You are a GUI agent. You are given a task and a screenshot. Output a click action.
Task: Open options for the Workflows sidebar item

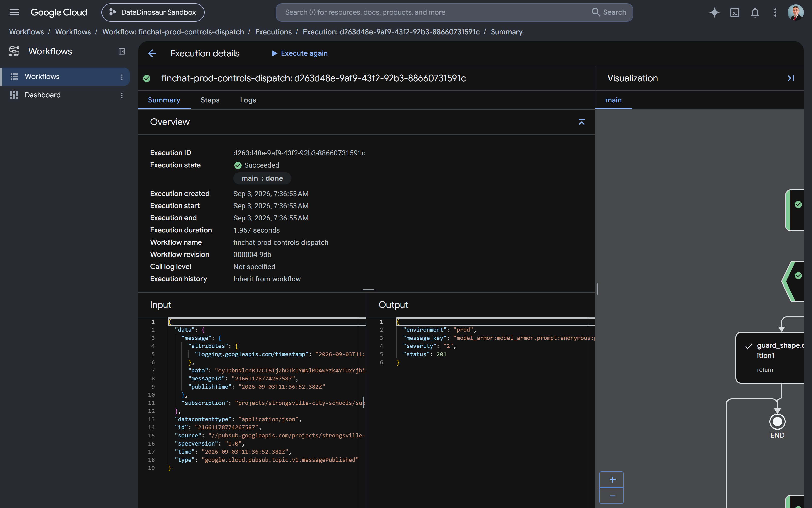click(x=122, y=77)
